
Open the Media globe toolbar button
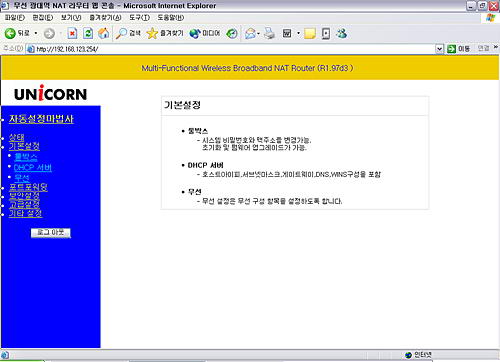click(205, 33)
